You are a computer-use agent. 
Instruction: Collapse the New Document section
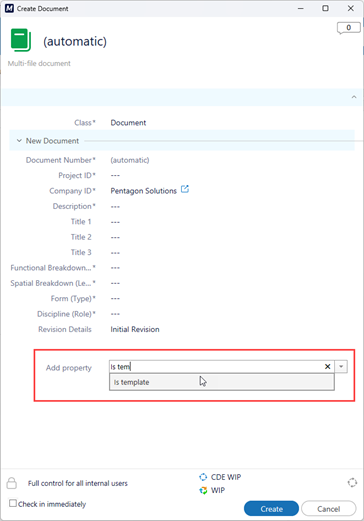point(19,141)
